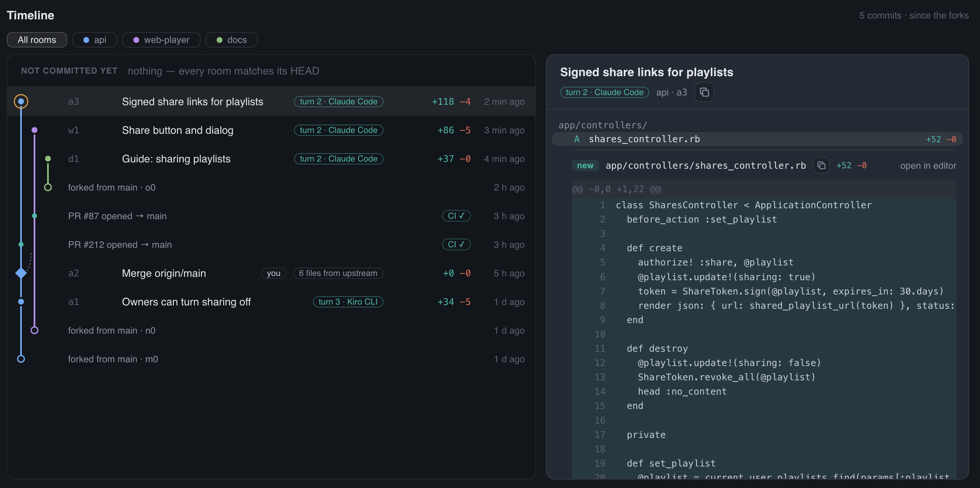This screenshot has height=488, width=980.
Task: Click the PR #212 graph dot
Action: click(x=21, y=244)
